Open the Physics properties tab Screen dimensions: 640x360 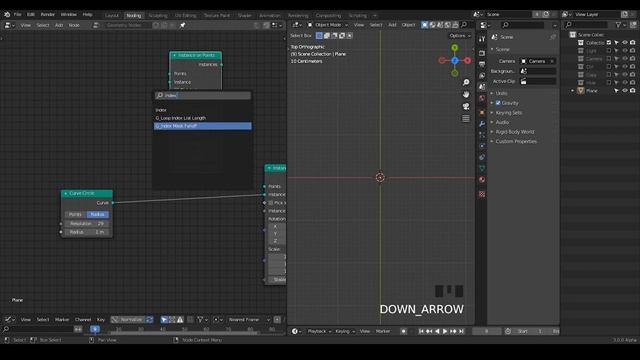[x=482, y=146]
